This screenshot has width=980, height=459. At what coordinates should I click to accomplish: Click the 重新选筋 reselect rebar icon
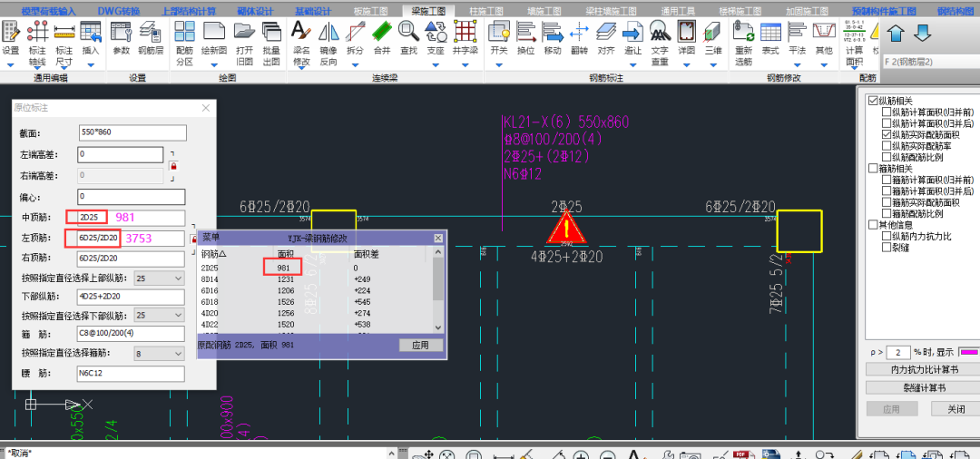(x=744, y=43)
